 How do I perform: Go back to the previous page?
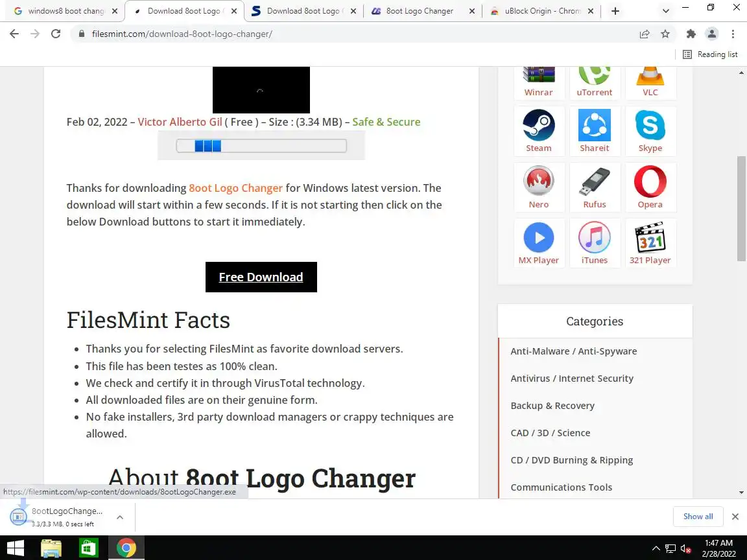(14, 34)
